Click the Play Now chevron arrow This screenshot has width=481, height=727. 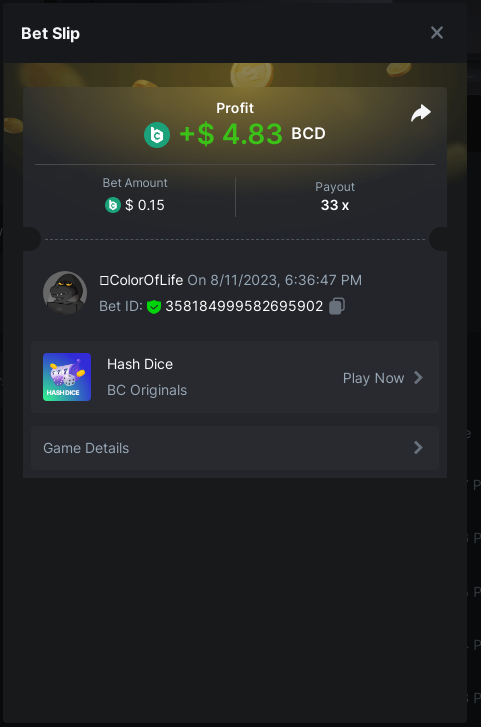[418, 378]
